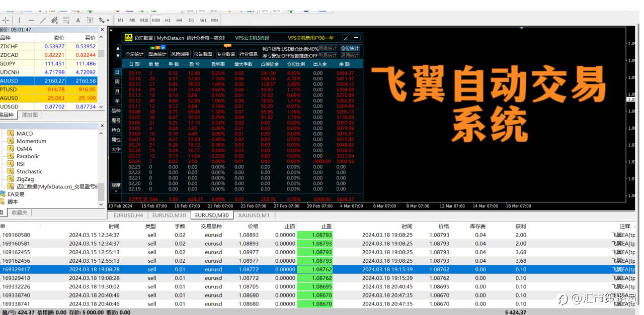Click VPS云主机5折起 promo link
Viewport: 644px width, 315px height.
252,38
